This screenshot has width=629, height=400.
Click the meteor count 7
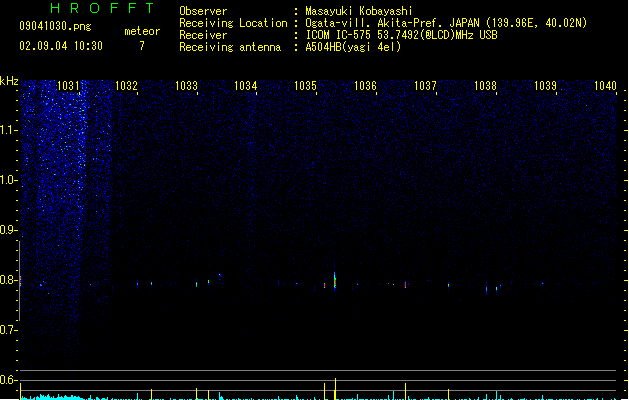142,46
